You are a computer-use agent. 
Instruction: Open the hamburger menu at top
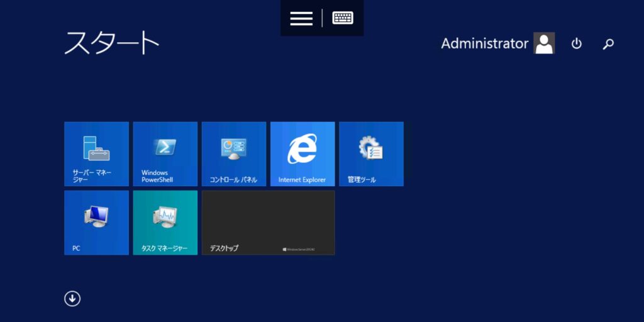[301, 18]
